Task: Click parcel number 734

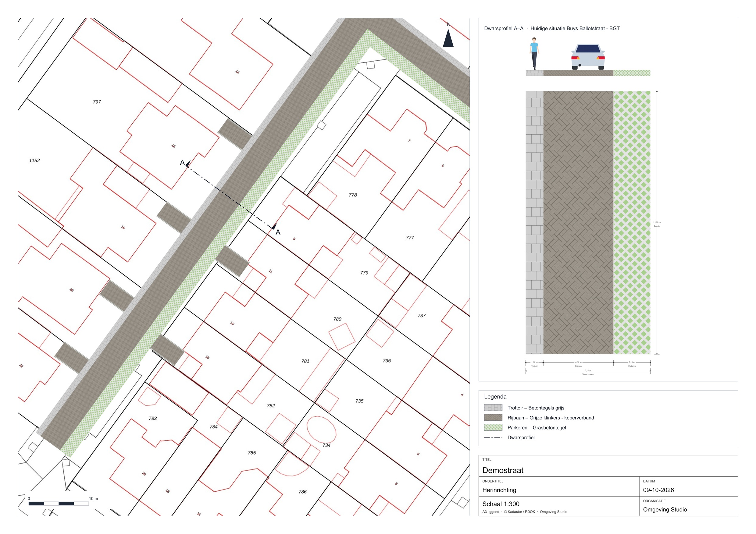Action: click(x=326, y=445)
